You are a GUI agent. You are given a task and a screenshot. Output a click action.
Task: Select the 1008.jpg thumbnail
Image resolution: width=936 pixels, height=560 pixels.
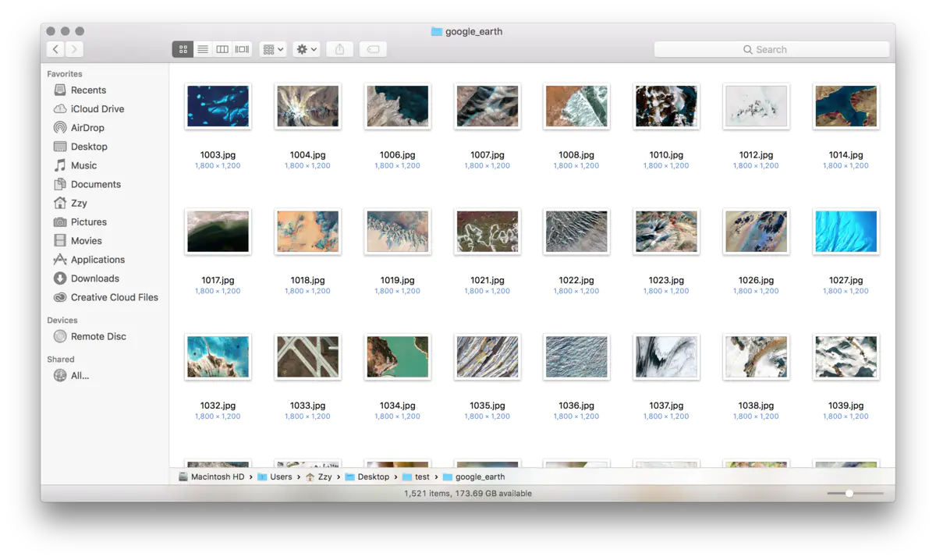pyautogui.click(x=576, y=106)
